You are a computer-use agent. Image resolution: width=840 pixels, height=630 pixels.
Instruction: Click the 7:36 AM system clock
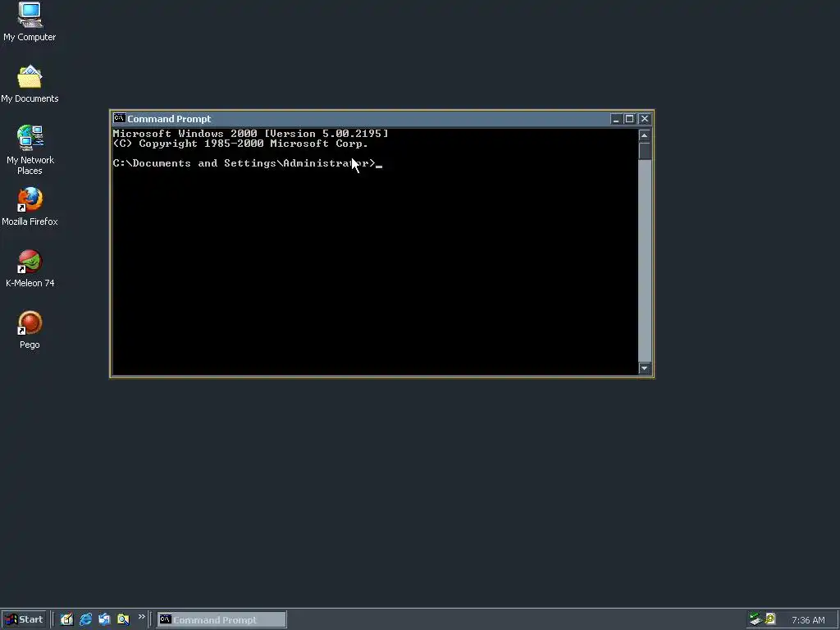pyautogui.click(x=808, y=620)
